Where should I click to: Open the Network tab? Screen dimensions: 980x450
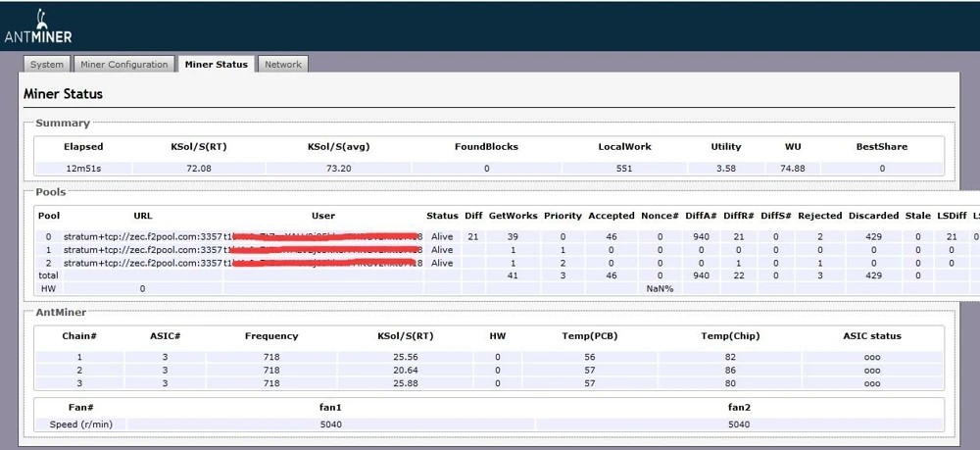(283, 65)
